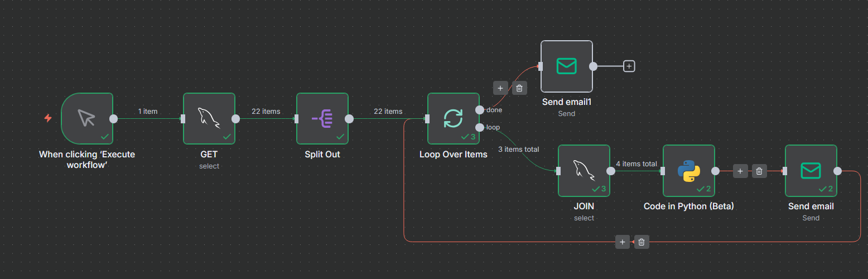Click the "3 items total" label
The width and height of the screenshot is (868, 279).
coord(519,150)
